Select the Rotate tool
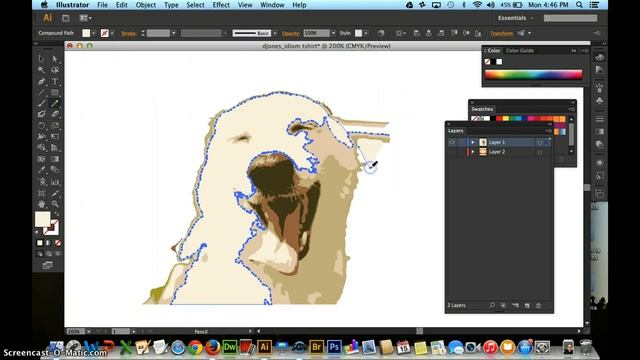The image size is (640, 360). coord(42,125)
